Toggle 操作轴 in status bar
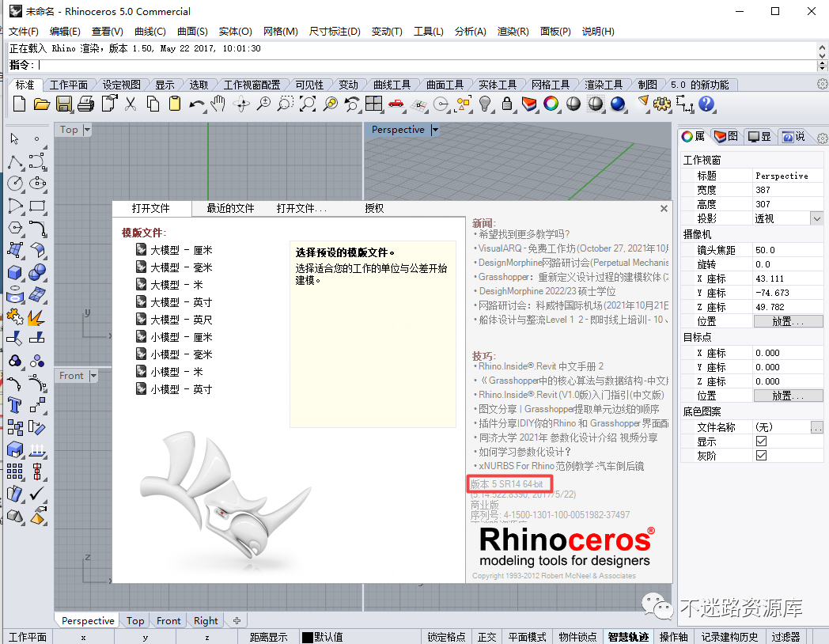Viewport: 829px width, 644px height. pyautogui.click(x=674, y=637)
